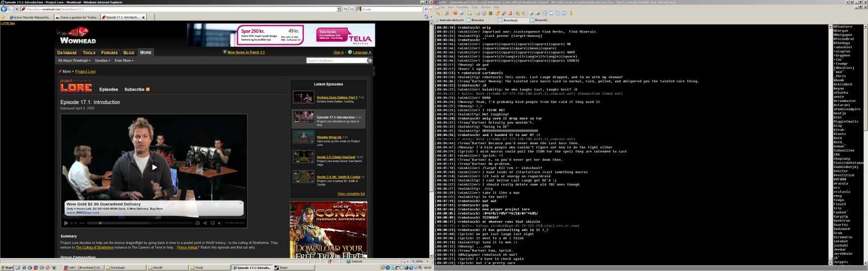
Task: Click the View complete list link
Action: coord(351,193)
